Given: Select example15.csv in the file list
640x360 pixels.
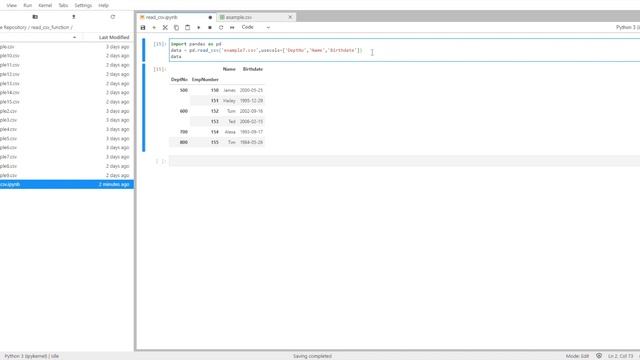Looking at the screenshot, I should click(x=67, y=102).
